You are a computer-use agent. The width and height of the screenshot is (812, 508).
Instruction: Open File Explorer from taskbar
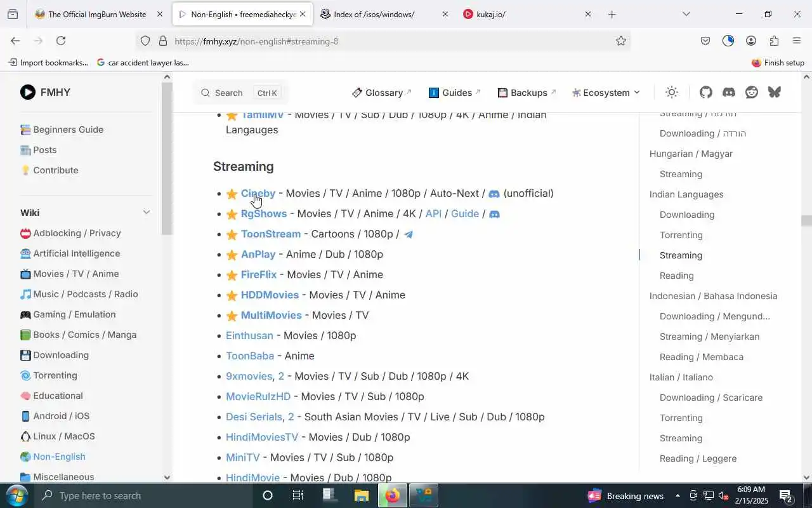click(361, 495)
